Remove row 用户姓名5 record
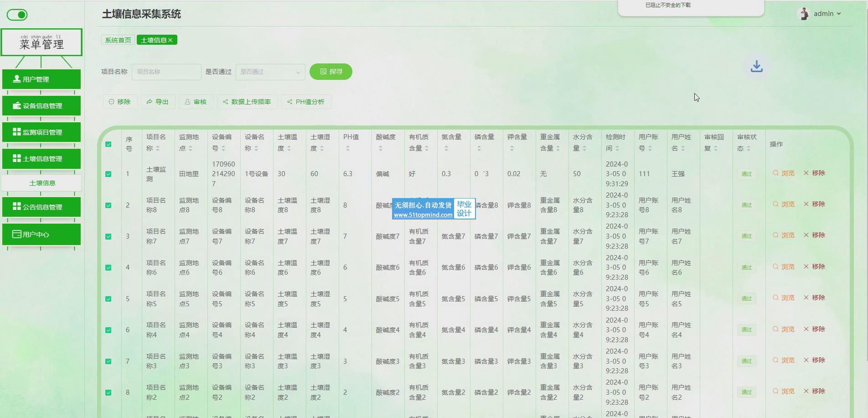The image size is (868, 418). click(814, 298)
